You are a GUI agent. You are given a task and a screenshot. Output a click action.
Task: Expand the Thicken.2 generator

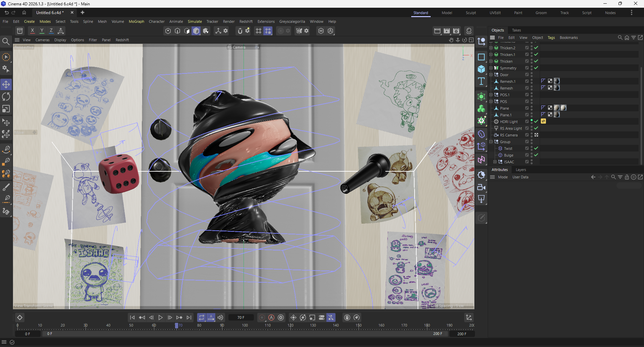click(491, 48)
